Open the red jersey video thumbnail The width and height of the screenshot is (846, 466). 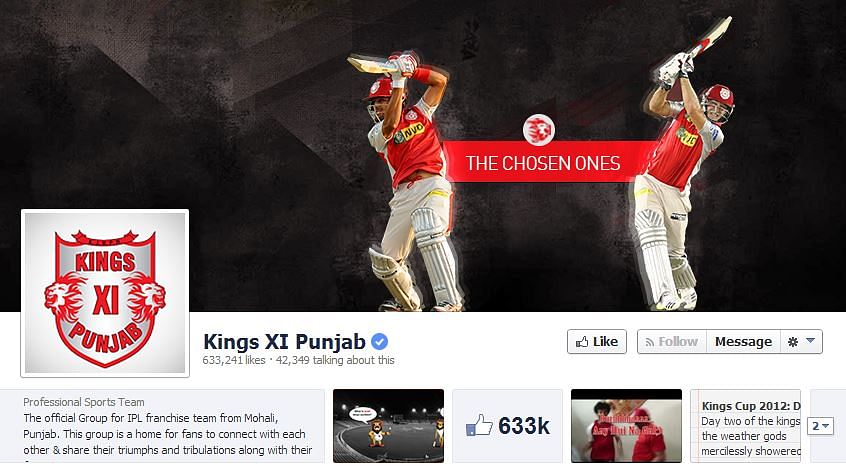(x=626, y=426)
